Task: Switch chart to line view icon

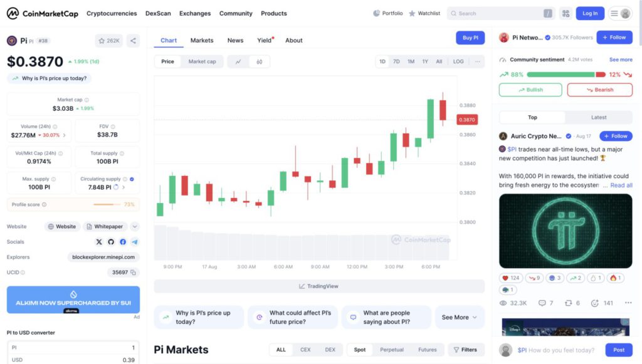Action: pos(238,61)
